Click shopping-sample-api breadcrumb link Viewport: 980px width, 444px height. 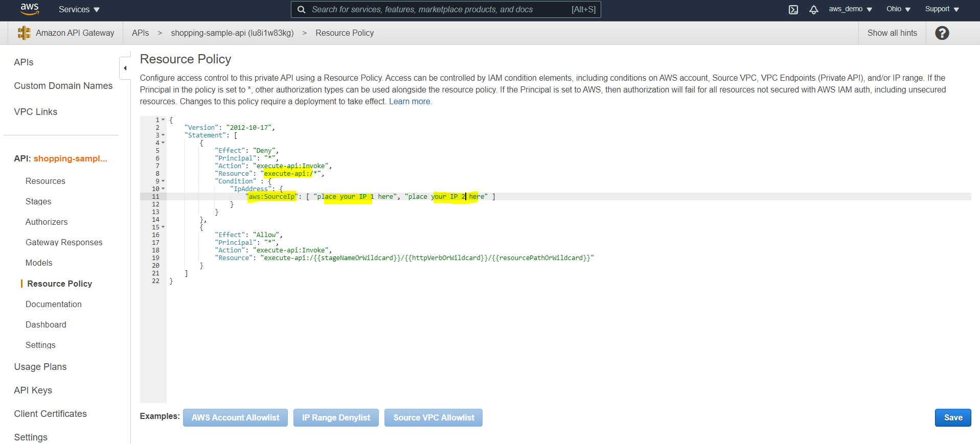coord(232,33)
